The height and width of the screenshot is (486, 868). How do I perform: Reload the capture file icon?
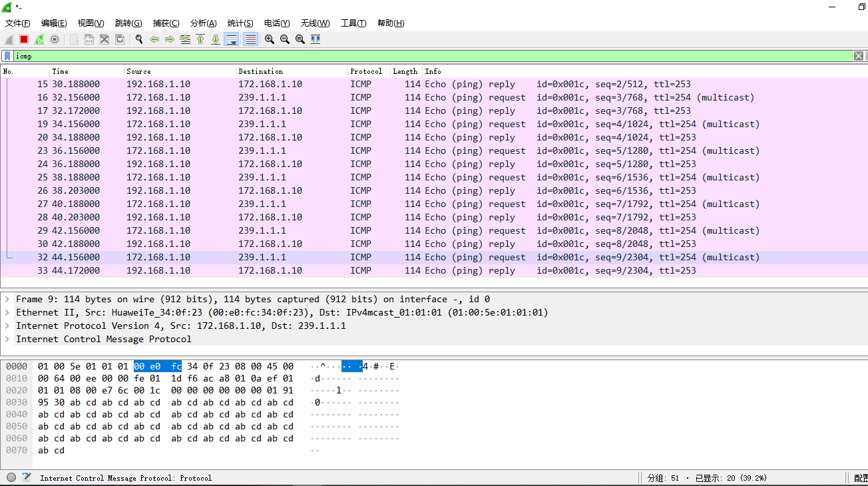click(120, 39)
